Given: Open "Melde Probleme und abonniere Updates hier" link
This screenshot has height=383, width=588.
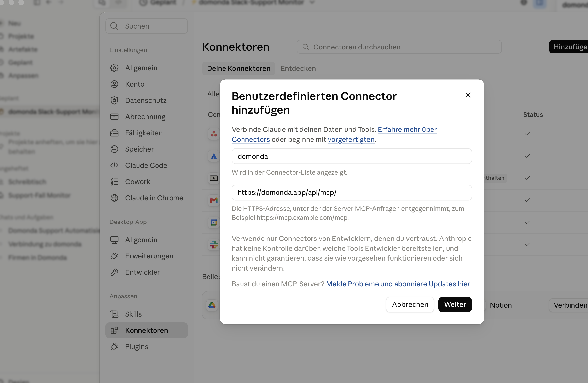Looking at the screenshot, I should (x=398, y=284).
